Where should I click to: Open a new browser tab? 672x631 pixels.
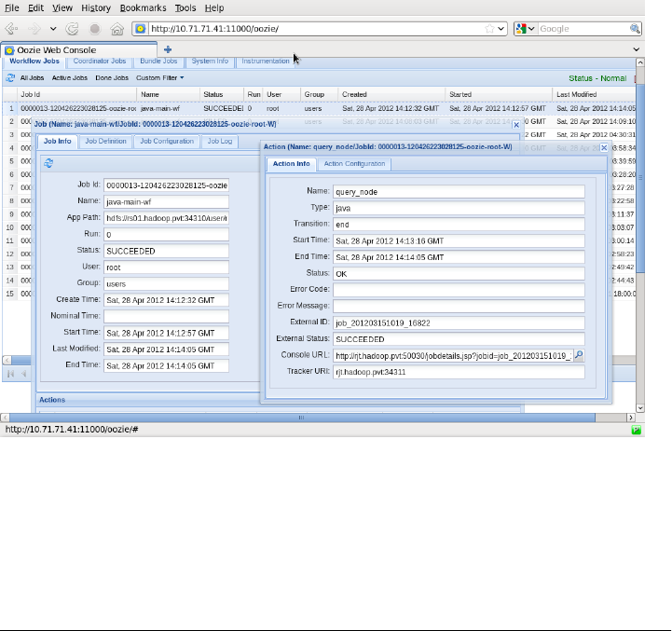click(x=168, y=49)
